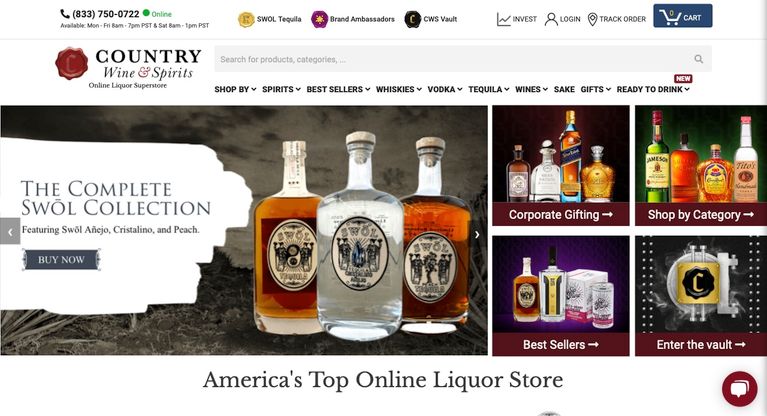The image size is (767, 416).
Task: Click the Country Wine & Spirits logo
Action: [128, 68]
